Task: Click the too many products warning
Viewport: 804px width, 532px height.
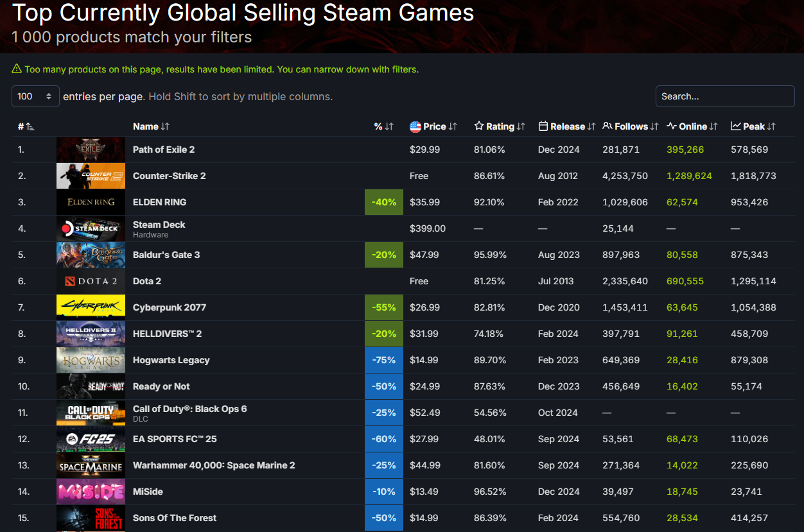Action: 216,69
